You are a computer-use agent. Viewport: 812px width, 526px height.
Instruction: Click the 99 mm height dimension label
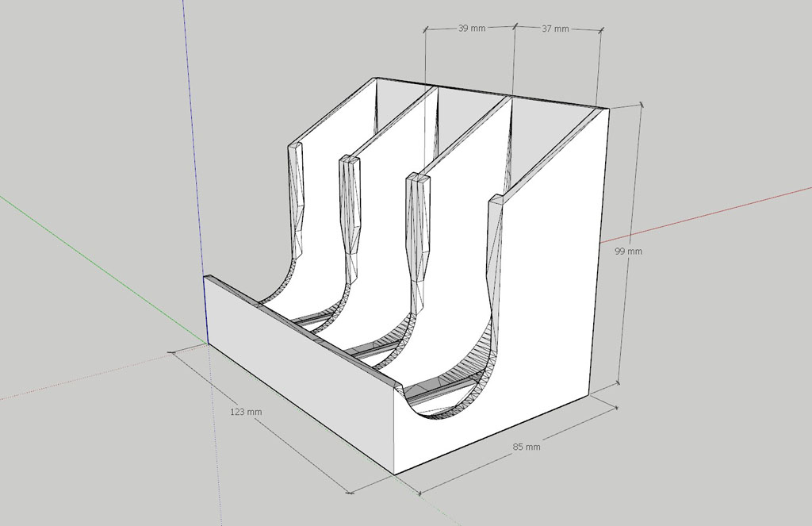(628, 251)
